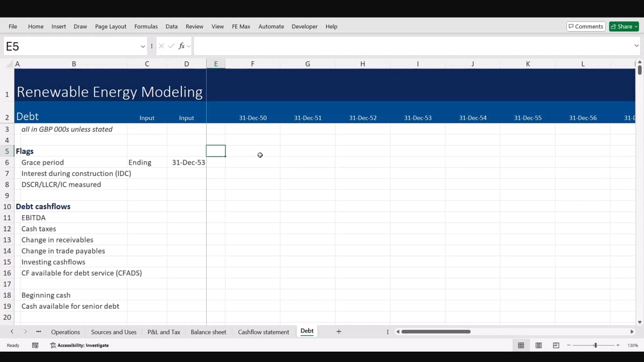Image resolution: width=644 pixels, height=362 pixels.
Task: Switch to Normal view icon
Action: coord(521,345)
